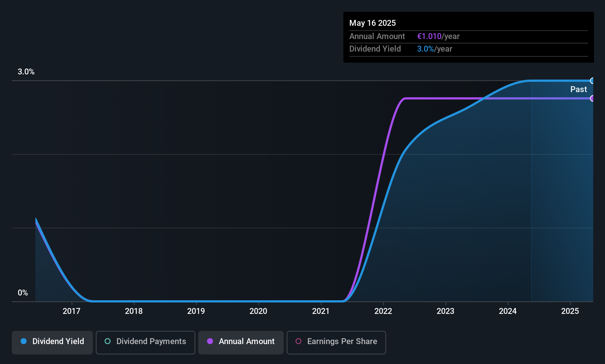This screenshot has width=605, height=364.
Task: Select the 2017 x-axis label
Action: [71, 311]
